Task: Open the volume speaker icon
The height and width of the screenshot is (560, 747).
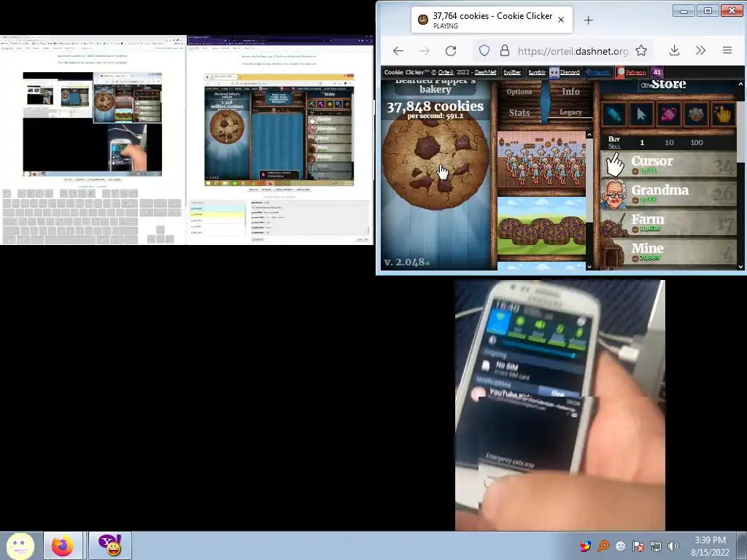Action: [x=673, y=546]
